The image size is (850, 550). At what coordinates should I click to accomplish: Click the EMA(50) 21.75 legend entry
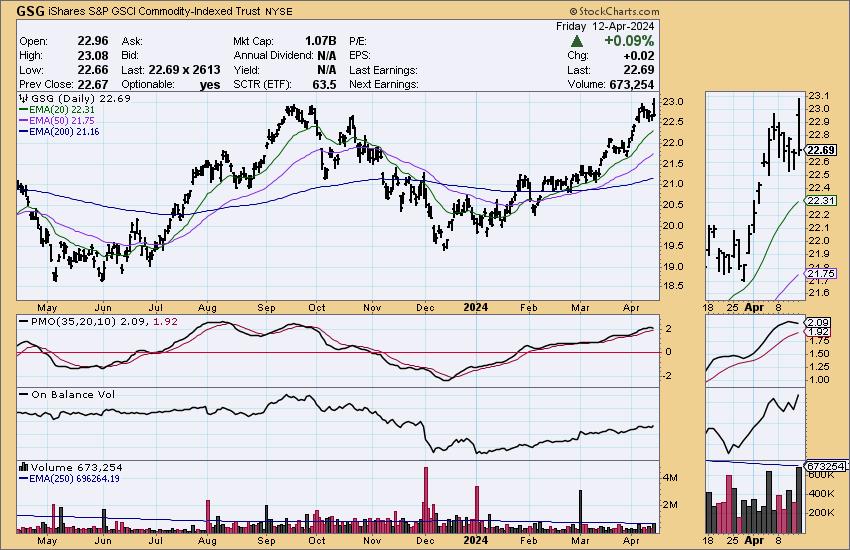[x=57, y=121]
